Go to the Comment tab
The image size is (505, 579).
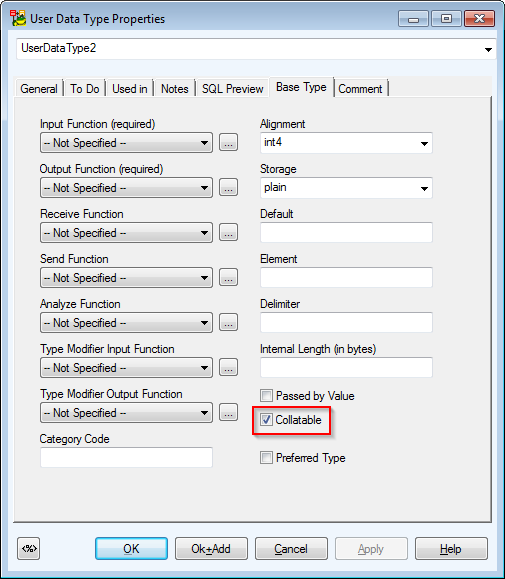[360, 89]
